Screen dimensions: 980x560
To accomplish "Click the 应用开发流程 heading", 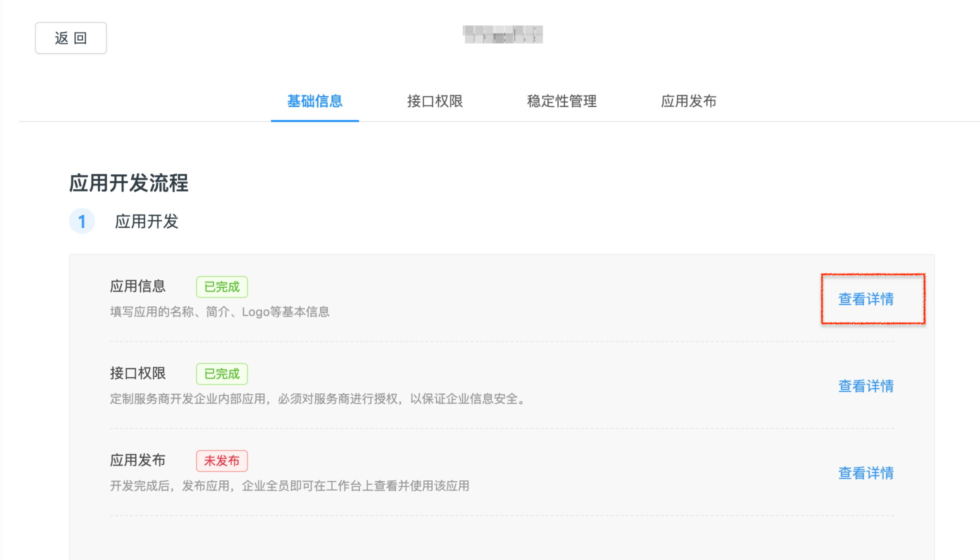I will 129,183.
